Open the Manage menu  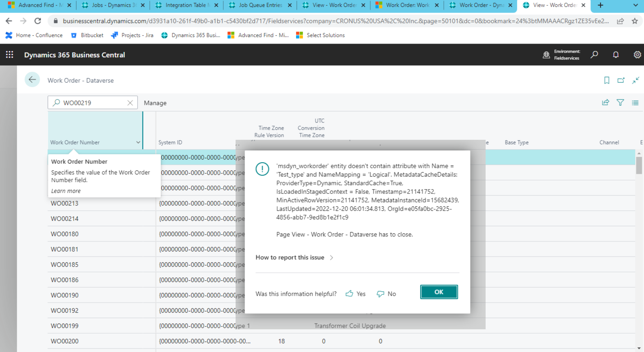[155, 103]
